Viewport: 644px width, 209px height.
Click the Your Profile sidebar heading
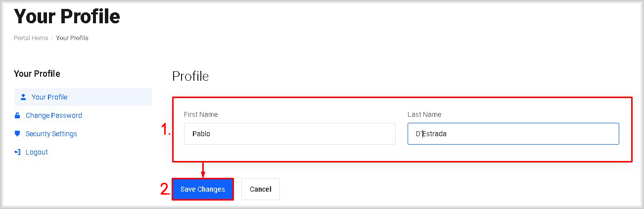pos(37,74)
